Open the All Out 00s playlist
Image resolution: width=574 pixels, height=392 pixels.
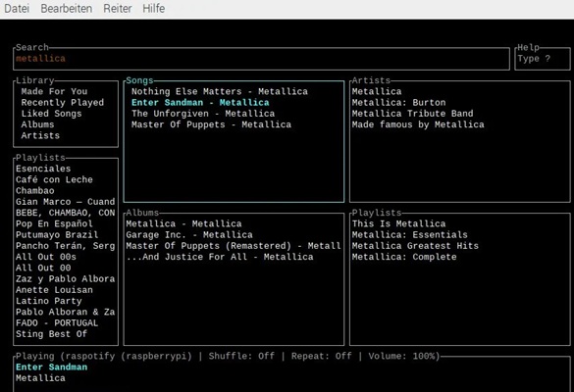(x=46, y=257)
